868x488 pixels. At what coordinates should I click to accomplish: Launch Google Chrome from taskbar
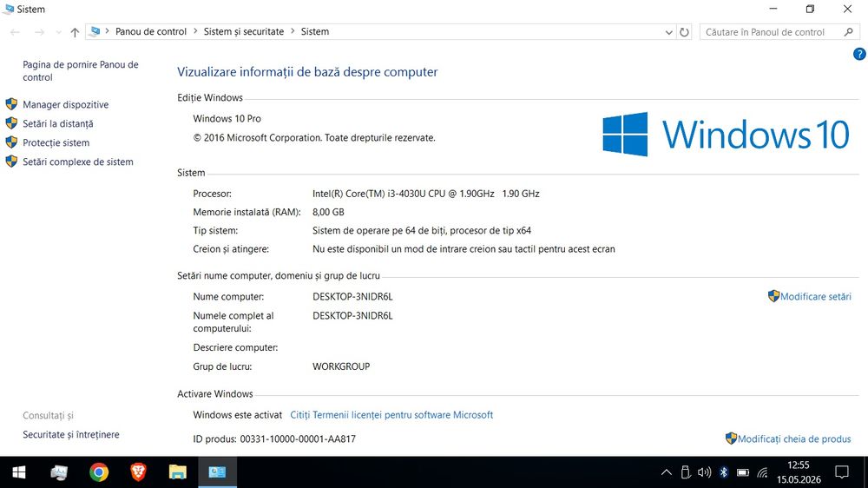coord(99,472)
